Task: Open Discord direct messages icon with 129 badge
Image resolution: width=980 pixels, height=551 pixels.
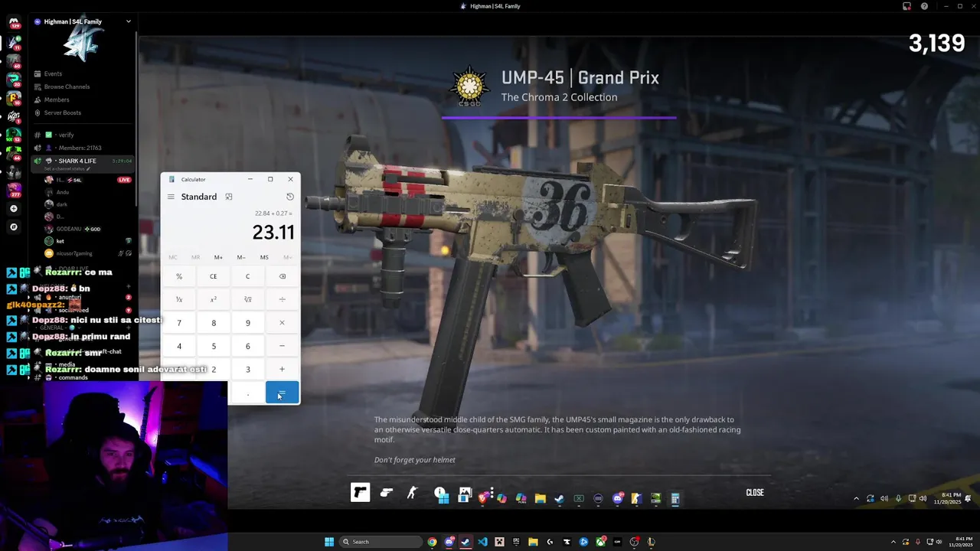Action: (x=13, y=22)
